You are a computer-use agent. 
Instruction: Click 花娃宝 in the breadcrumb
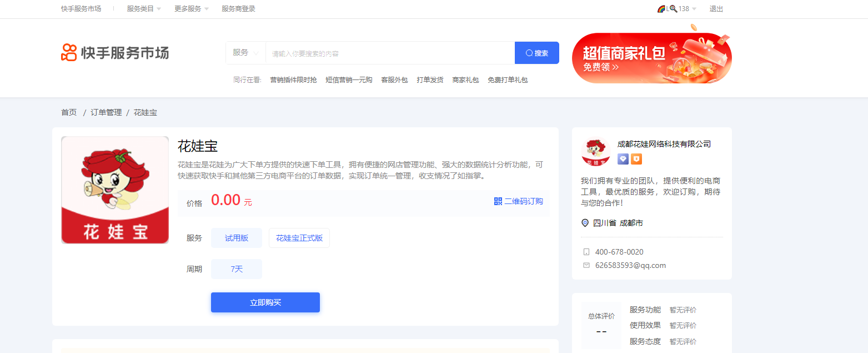click(145, 112)
